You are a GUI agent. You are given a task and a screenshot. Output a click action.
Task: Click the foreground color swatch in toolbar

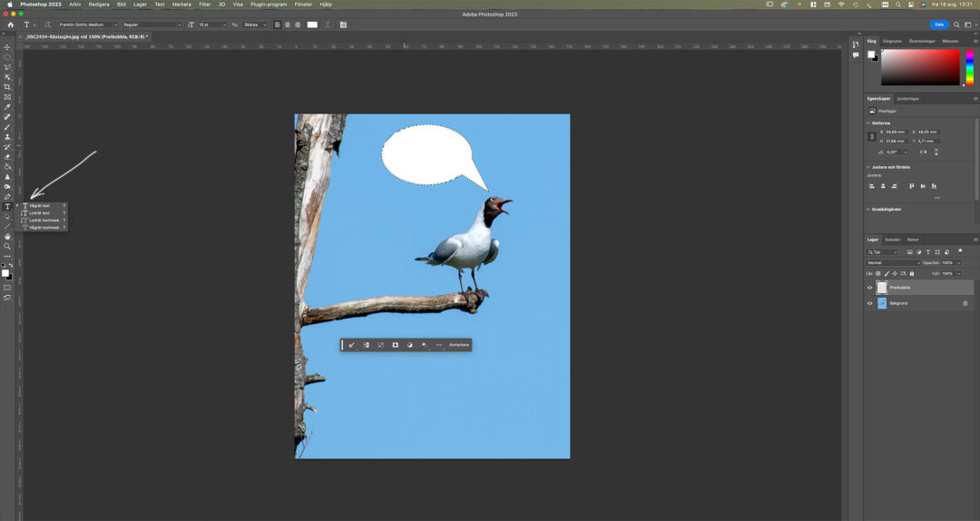pyautogui.click(x=5, y=273)
